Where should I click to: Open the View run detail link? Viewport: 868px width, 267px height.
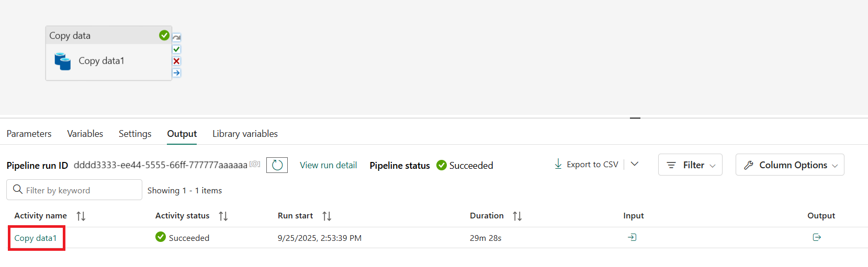tap(328, 165)
